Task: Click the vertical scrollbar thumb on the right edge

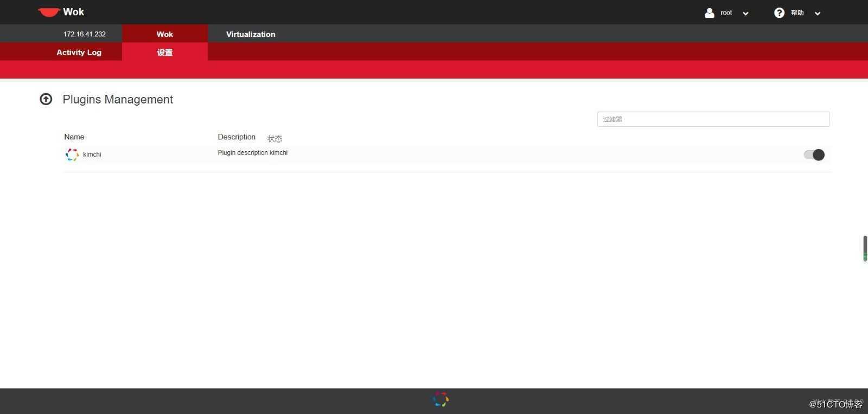Action: point(865,249)
